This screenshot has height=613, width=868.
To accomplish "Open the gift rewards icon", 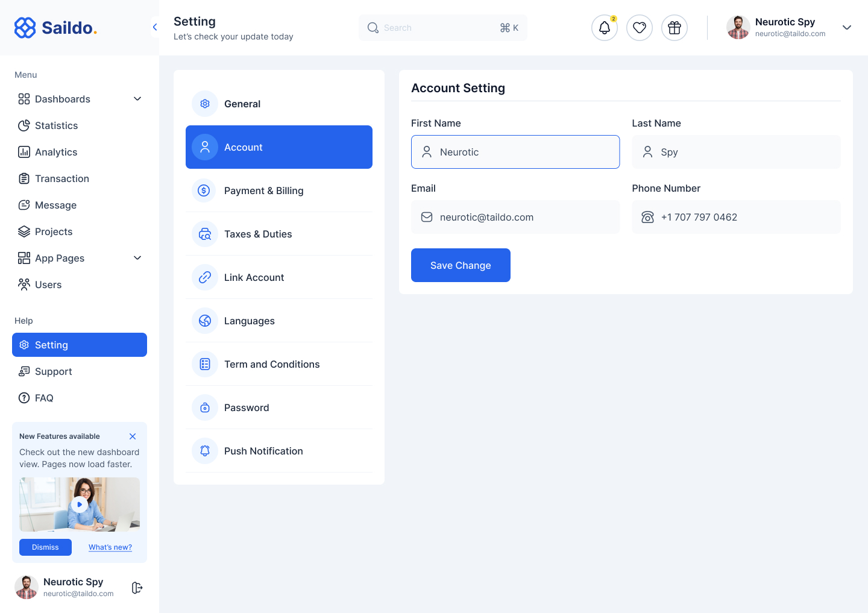I will coord(674,28).
